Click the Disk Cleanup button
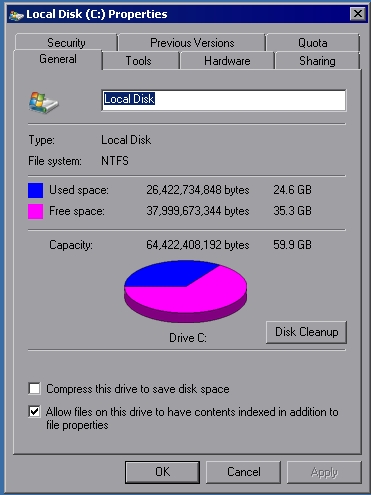Viewport: 371px width, 495px height. (x=306, y=332)
